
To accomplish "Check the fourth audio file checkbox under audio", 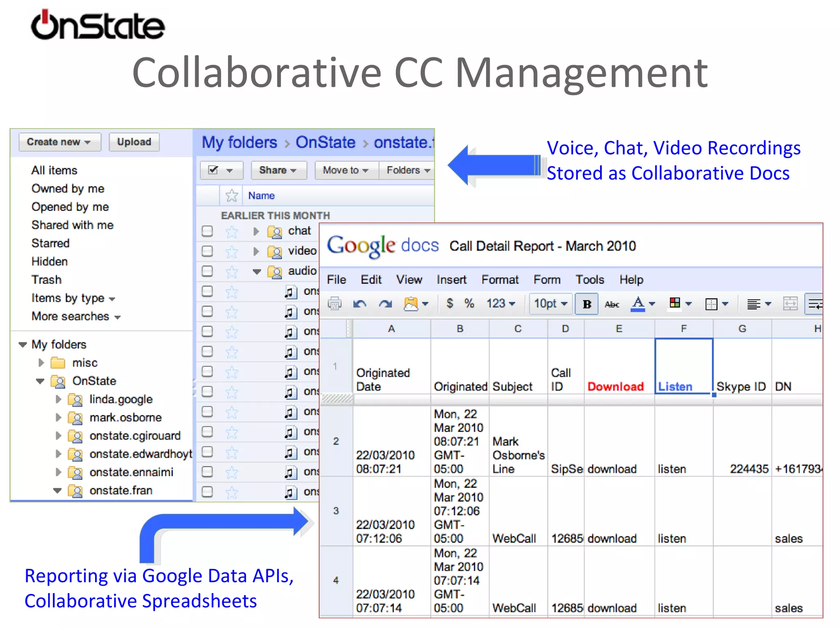I will [207, 352].
